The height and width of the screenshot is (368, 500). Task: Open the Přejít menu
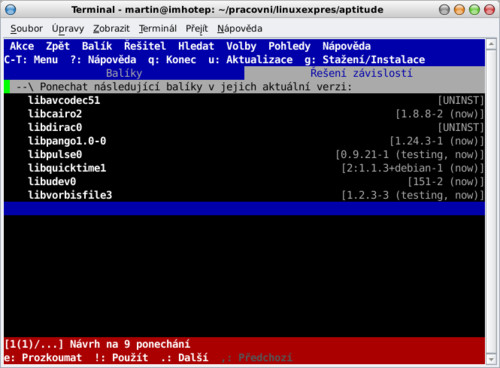coord(196,29)
